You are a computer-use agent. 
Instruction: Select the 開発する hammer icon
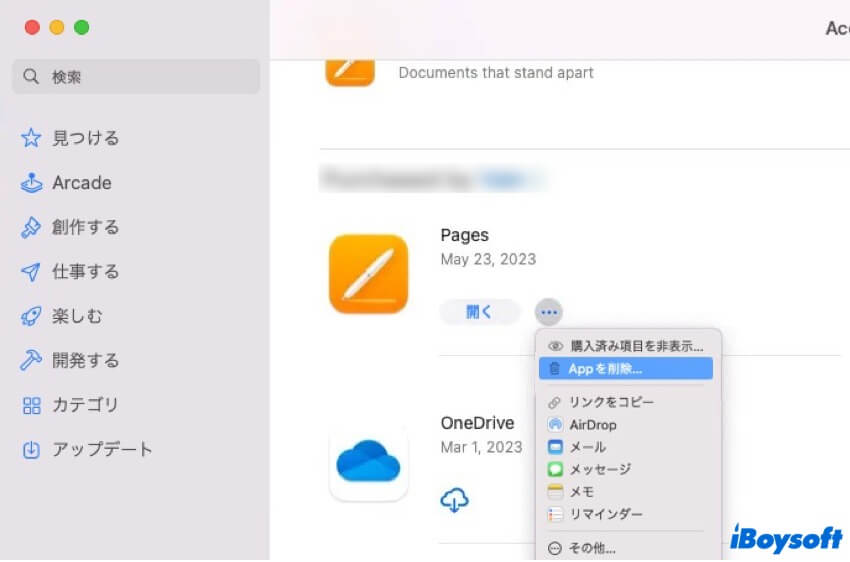31,360
